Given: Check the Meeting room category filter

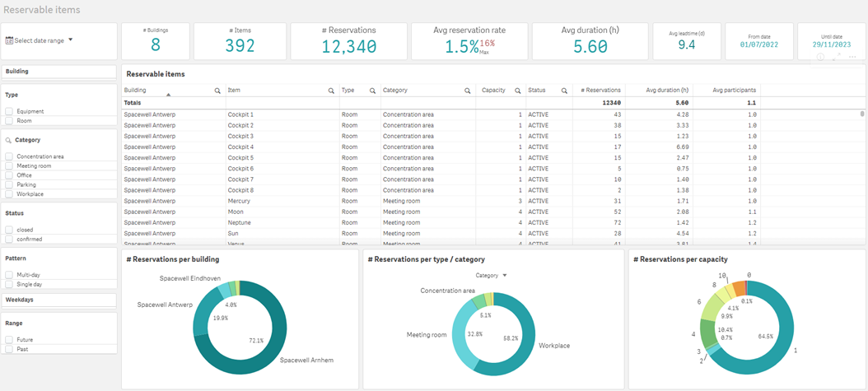Looking at the screenshot, I should click(x=9, y=166).
